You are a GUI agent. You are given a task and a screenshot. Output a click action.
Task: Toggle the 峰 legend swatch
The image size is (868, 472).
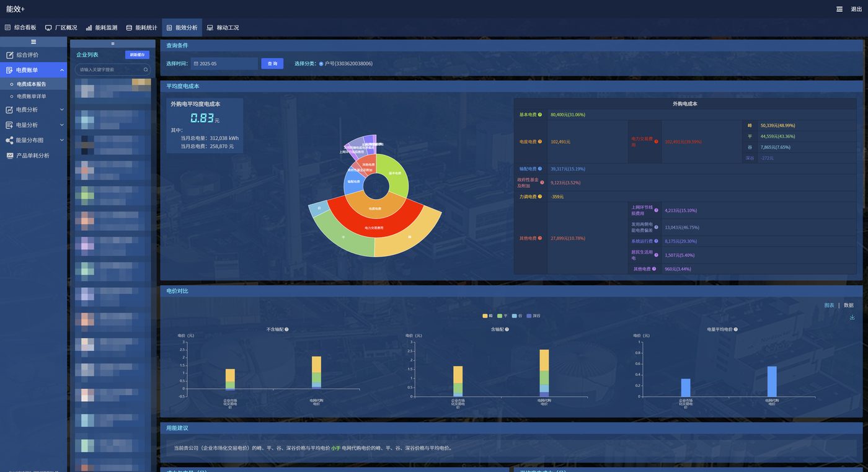tap(485, 316)
